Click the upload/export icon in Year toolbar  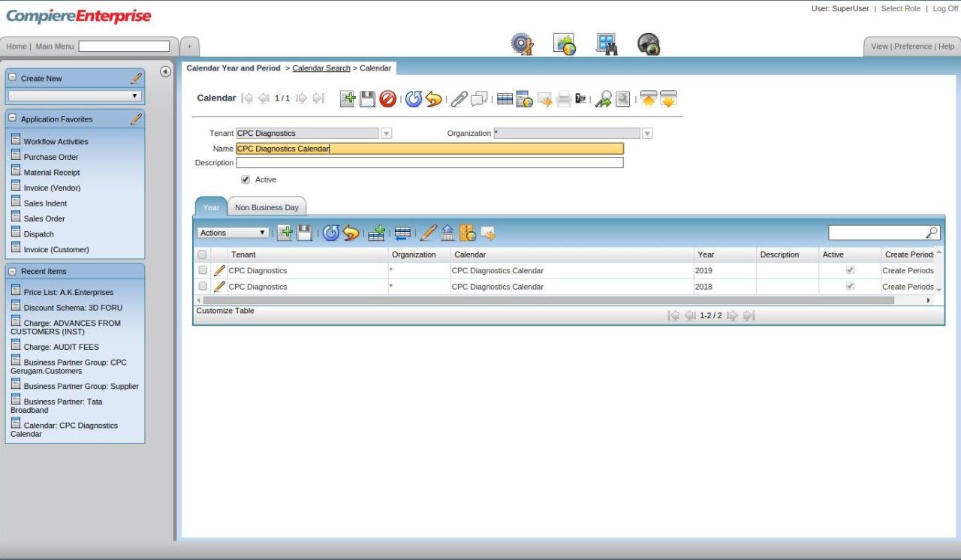pyautogui.click(x=447, y=233)
